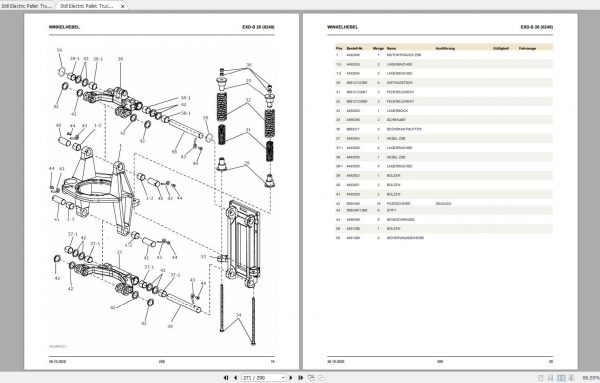600x383 pixels.
Task: Go to the next page
Action: [291, 378]
